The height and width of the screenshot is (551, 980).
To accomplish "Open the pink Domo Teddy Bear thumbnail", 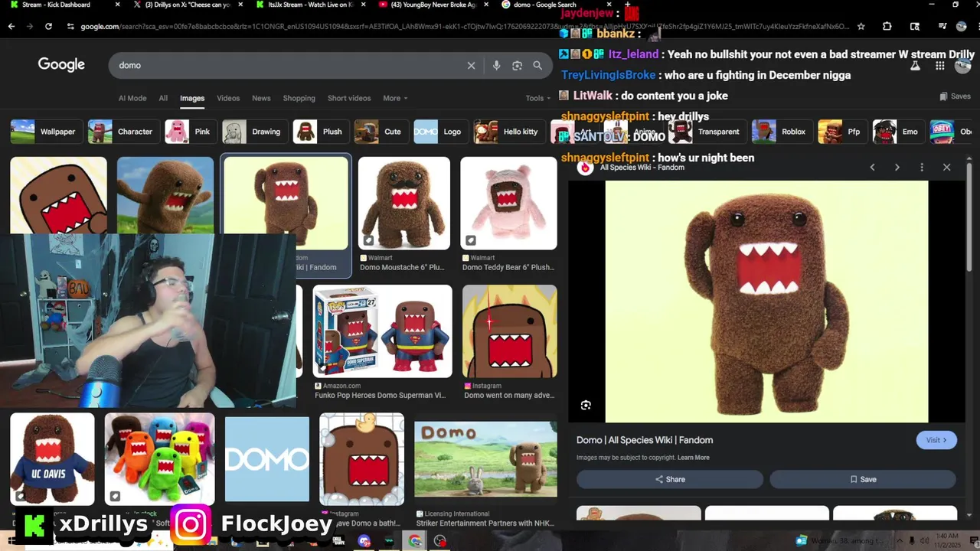I will pyautogui.click(x=508, y=203).
